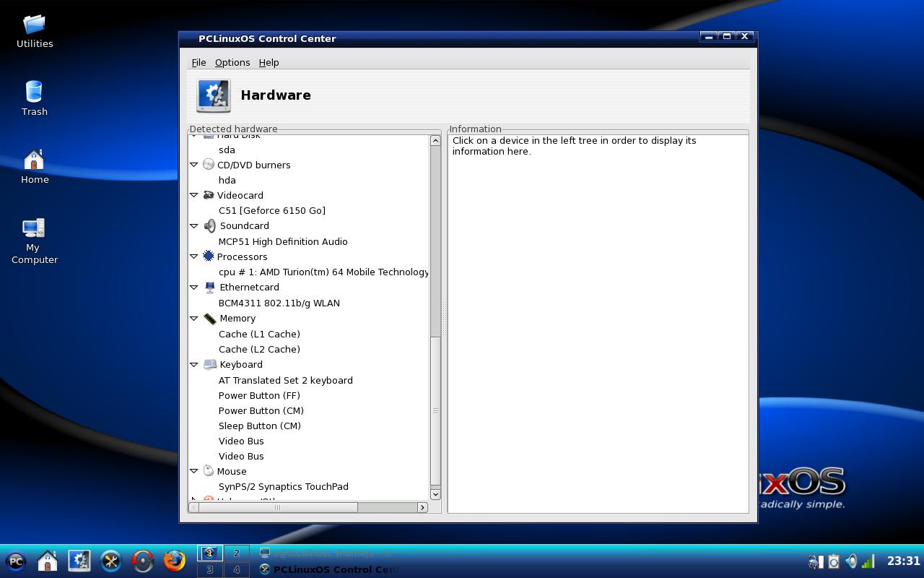Launch the Control Center gear icon in the taskbar
The width and height of the screenshot is (924, 578).
point(79,561)
